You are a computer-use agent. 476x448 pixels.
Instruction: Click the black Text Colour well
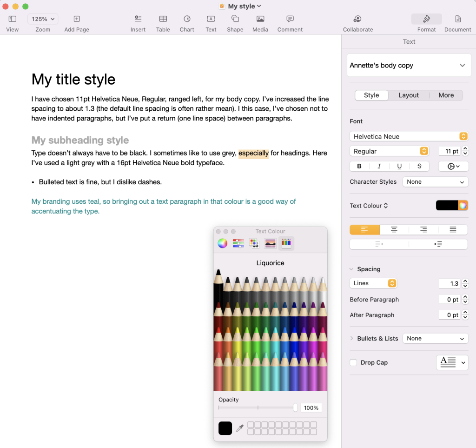click(447, 206)
